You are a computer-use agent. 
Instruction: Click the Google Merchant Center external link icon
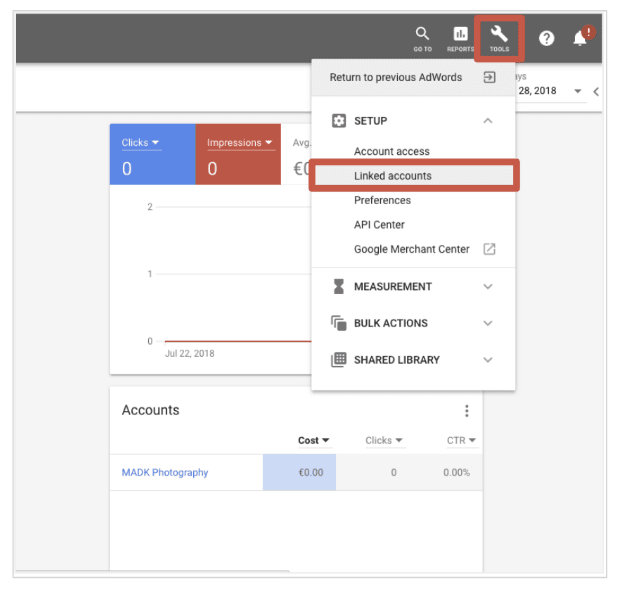coord(489,249)
